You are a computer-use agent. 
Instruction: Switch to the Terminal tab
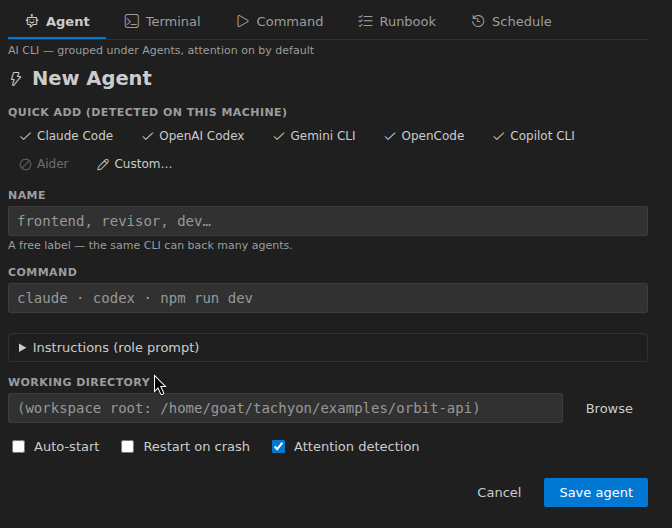click(x=162, y=21)
